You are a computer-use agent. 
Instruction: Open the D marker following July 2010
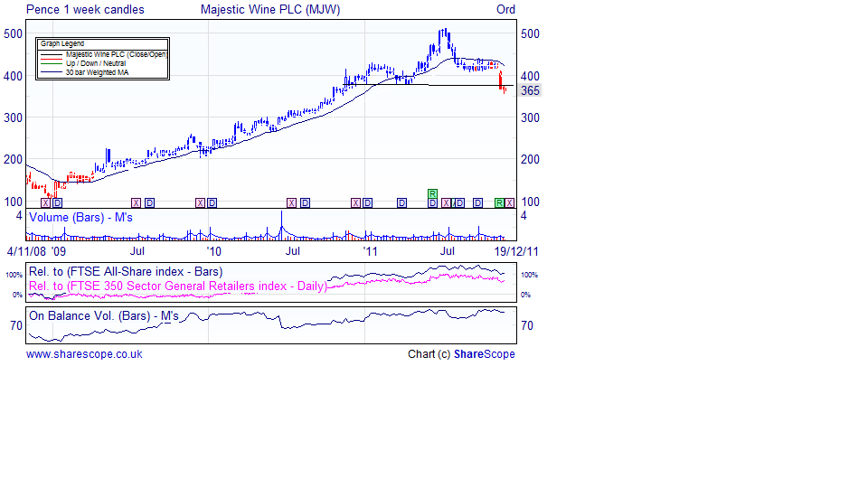tap(305, 203)
